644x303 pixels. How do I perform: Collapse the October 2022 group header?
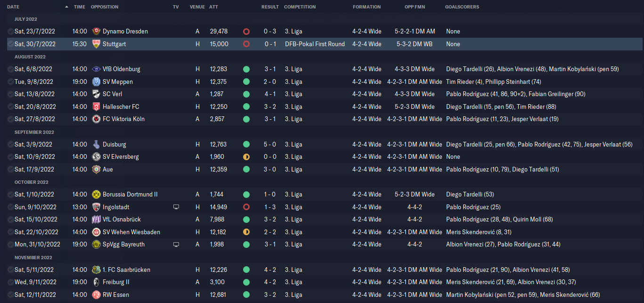click(32, 182)
